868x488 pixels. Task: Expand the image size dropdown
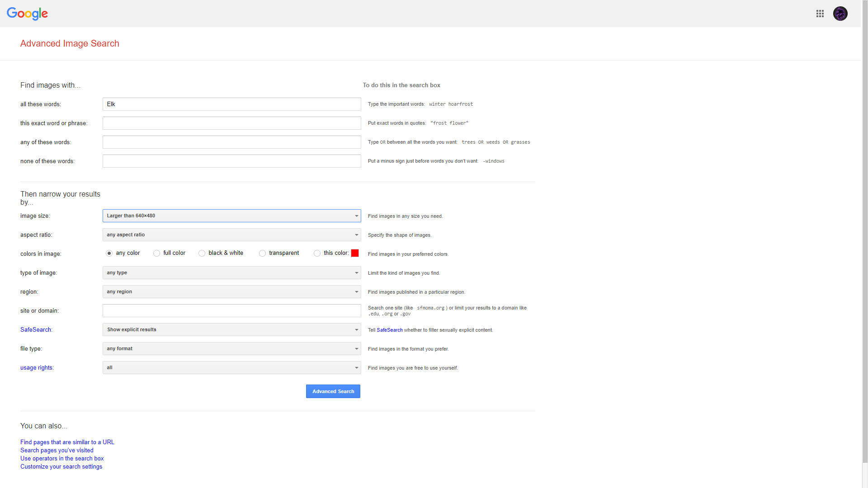click(231, 216)
